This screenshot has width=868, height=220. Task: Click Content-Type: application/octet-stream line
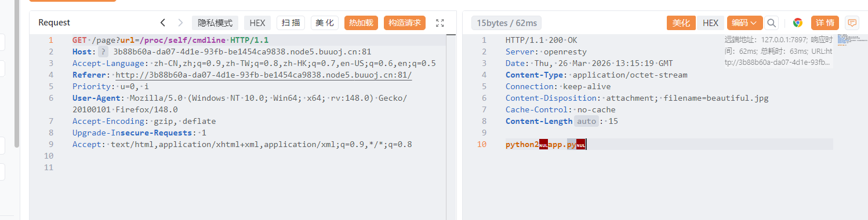[x=596, y=75]
